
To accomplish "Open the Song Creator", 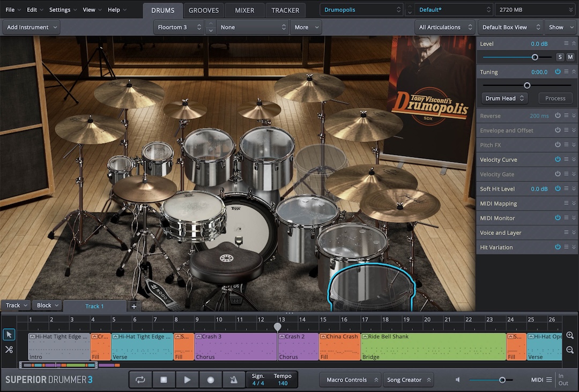I will tap(408, 379).
